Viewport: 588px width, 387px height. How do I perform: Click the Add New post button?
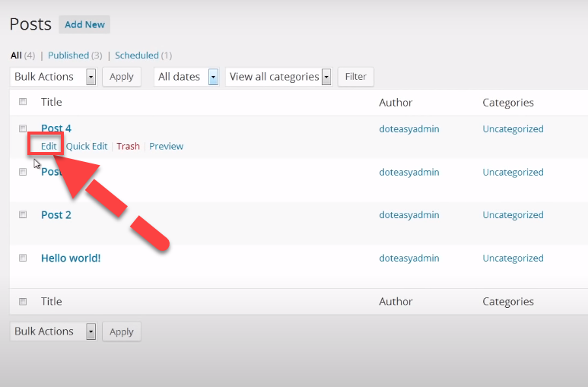click(84, 24)
